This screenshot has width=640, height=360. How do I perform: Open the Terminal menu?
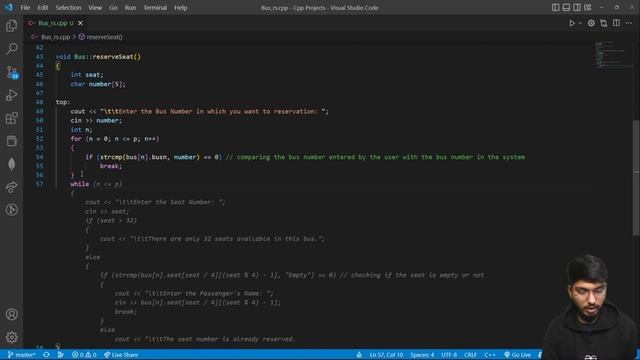[155, 8]
